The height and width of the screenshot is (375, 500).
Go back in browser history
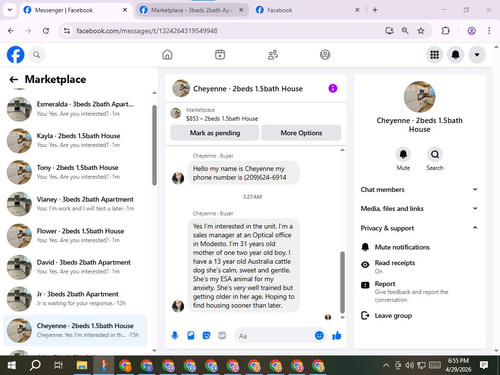point(11,31)
